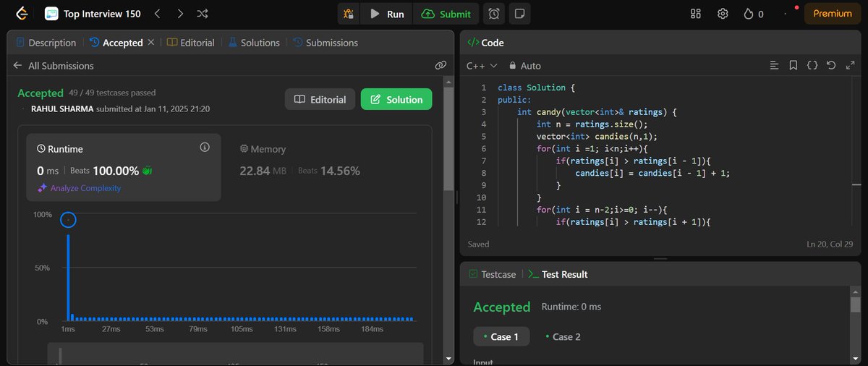Screen dimensions: 868x366
Task: Show runtime info icon
Action: (x=205, y=147)
